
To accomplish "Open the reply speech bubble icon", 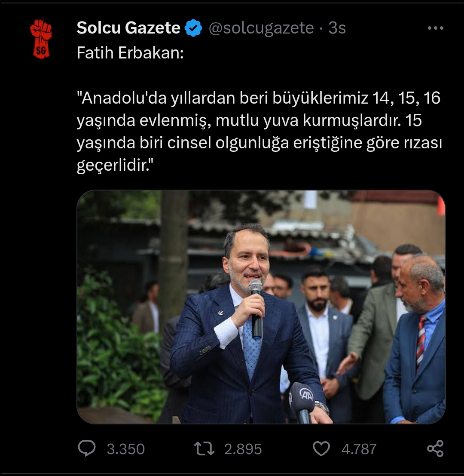I will [x=87, y=448].
